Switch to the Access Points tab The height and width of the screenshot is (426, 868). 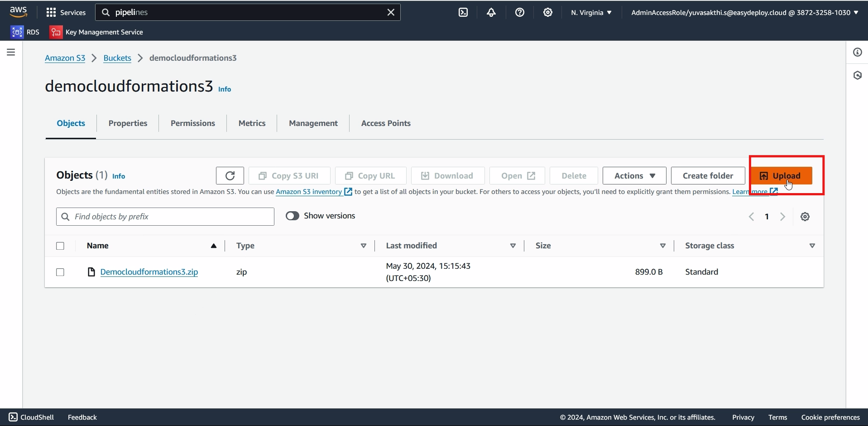[x=386, y=123]
